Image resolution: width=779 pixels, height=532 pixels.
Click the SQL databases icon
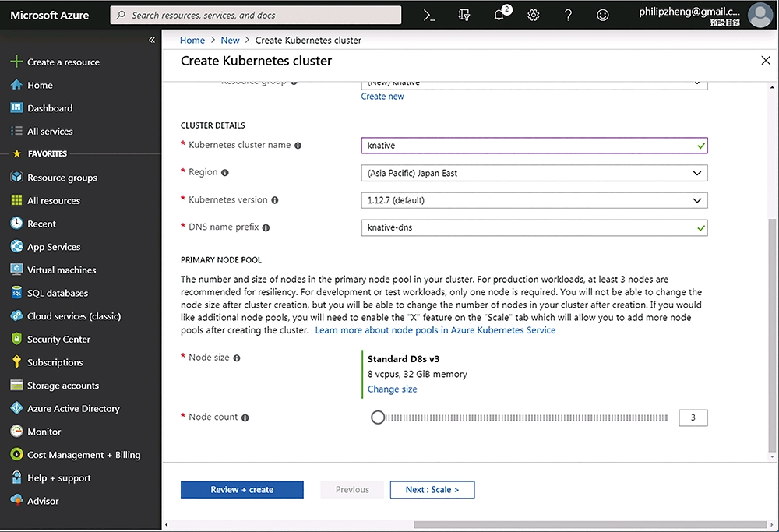pyautogui.click(x=16, y=293)
